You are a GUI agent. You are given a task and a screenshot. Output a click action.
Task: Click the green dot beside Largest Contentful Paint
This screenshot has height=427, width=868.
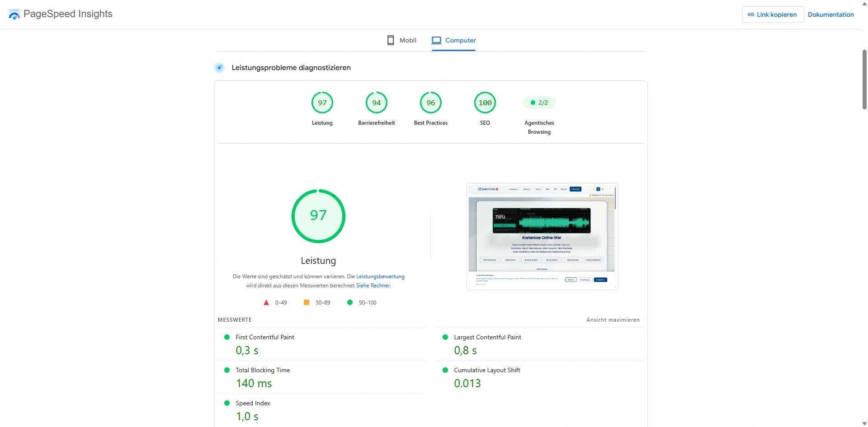pyautogui.click(x=445, y=337)
